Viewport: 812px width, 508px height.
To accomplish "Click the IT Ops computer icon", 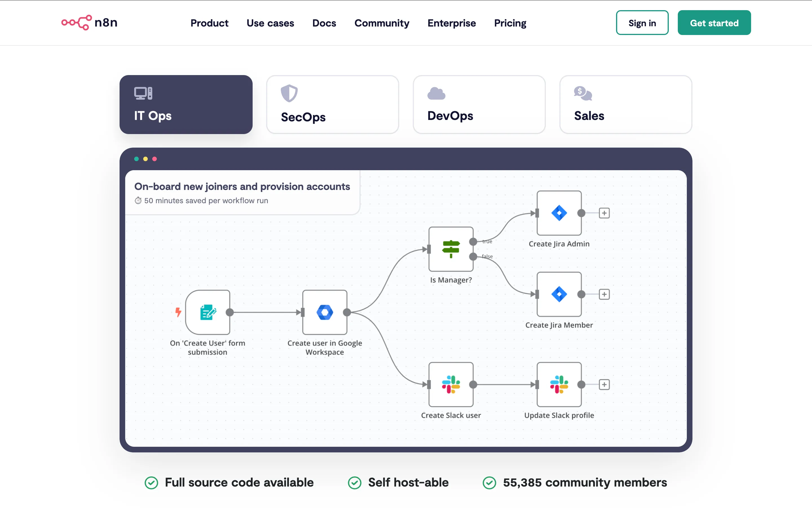I will click(x=143, y=93).
